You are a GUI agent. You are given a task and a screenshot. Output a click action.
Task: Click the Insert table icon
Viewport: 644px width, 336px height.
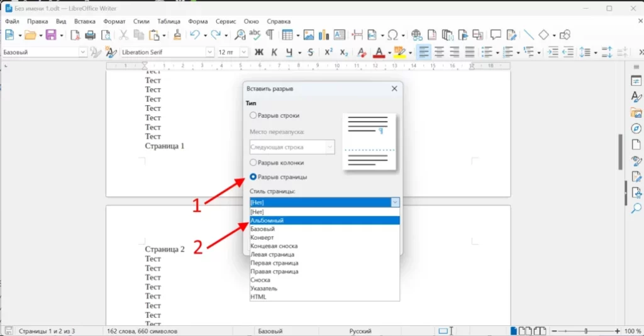[x=287, y=35]
